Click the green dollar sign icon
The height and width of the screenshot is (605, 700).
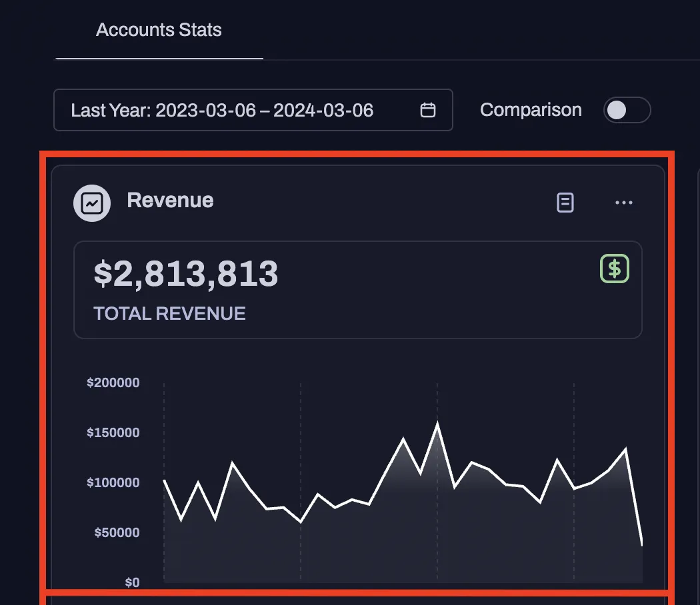click(x=615, y=269)
